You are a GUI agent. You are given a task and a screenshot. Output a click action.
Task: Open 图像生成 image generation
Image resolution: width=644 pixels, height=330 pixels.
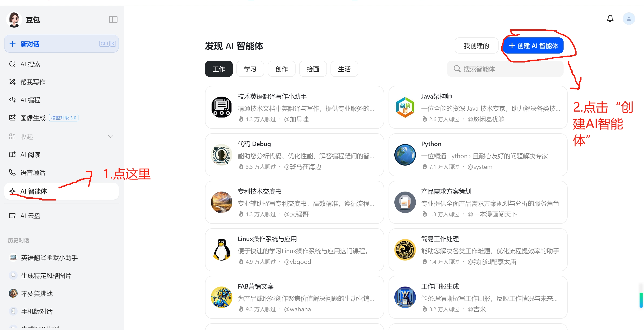pyautogui.click(x=32, y=118)
